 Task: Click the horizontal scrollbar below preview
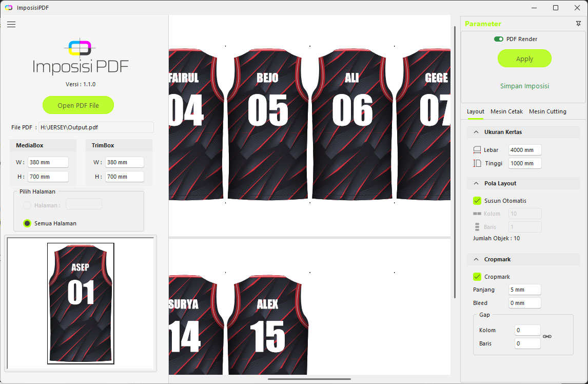coord(309,379)
